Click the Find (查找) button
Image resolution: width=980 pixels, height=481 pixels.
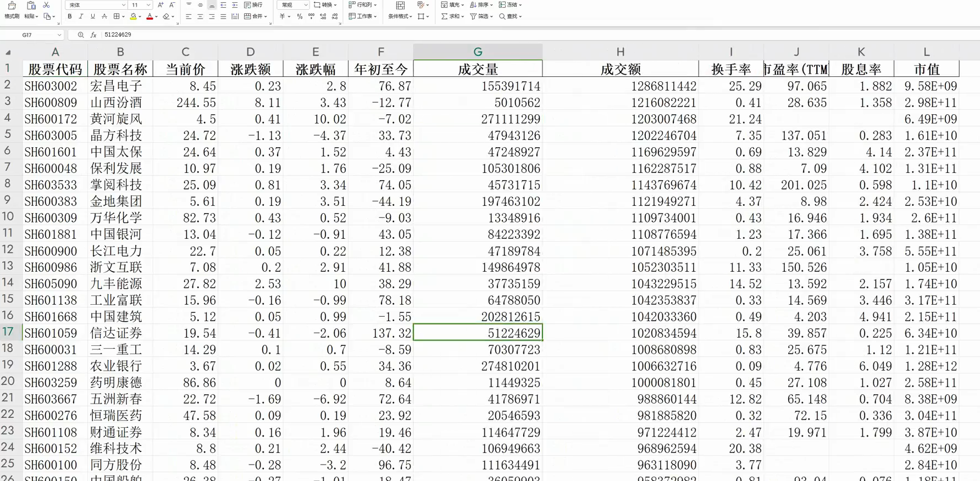[x=510, y=16]
